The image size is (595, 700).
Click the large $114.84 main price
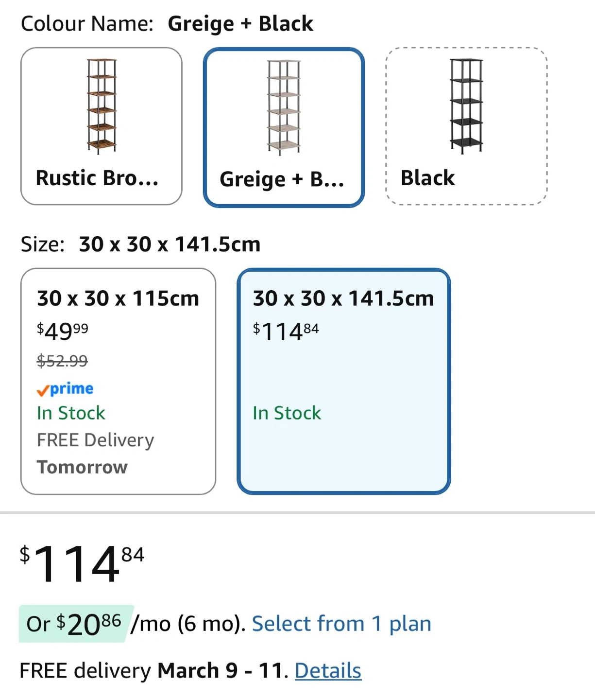82,564
